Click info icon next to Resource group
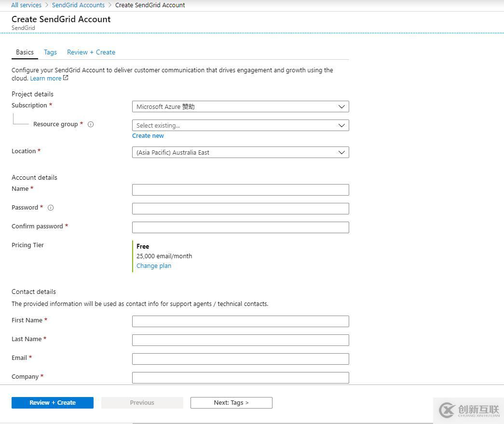This screenshot has height=424, width=504. coord(91,124)
